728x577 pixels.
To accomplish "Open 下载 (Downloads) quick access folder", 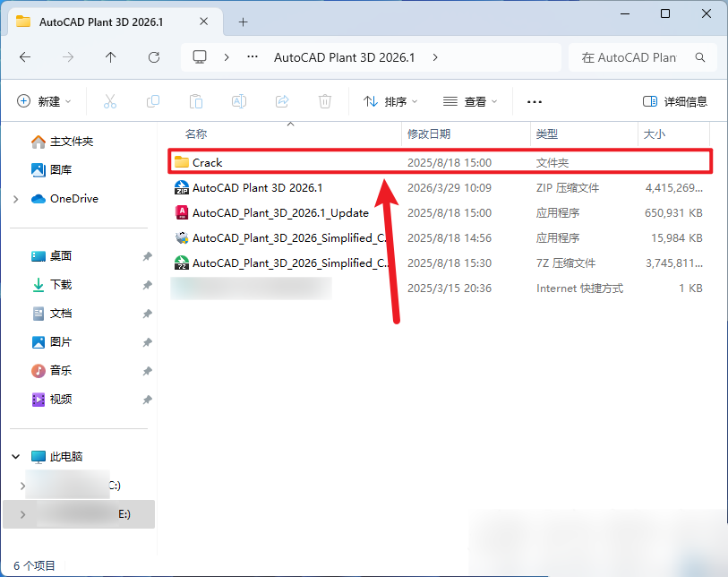I will [51, 285].
